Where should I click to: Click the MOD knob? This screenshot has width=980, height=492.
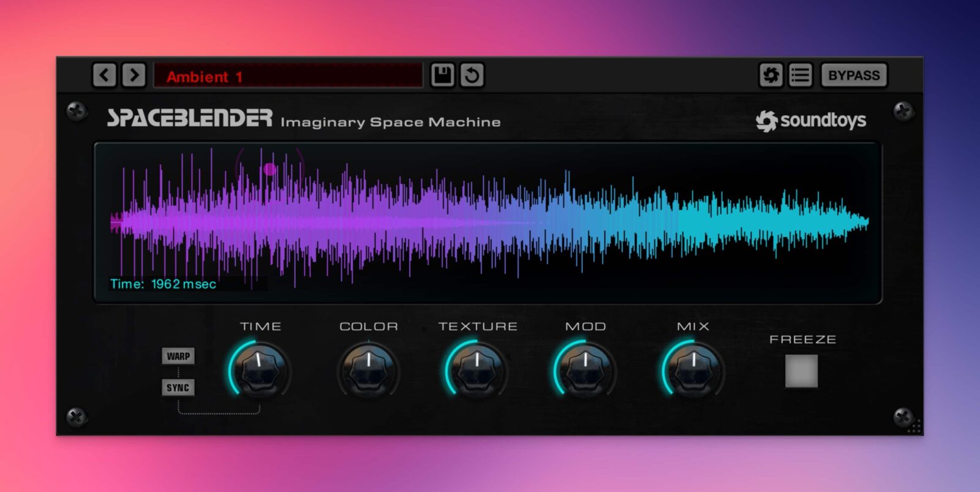[x=585, y=369]
